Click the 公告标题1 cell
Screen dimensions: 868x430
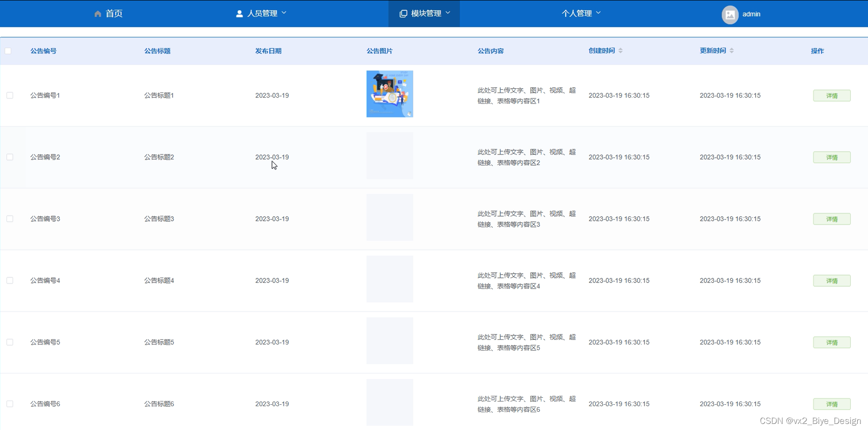tap(159, 95)
